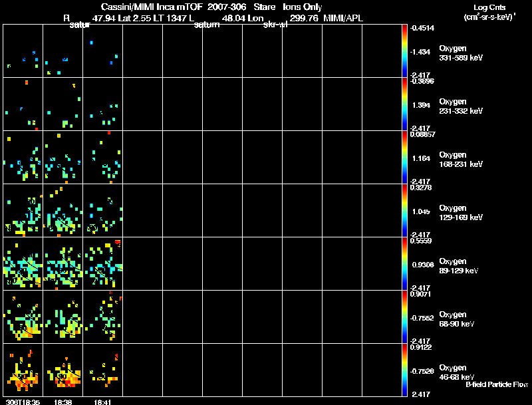532x405 pixels.
Task: Click the Oxygen 231-332 keV color bar
Action: (404, 104)
